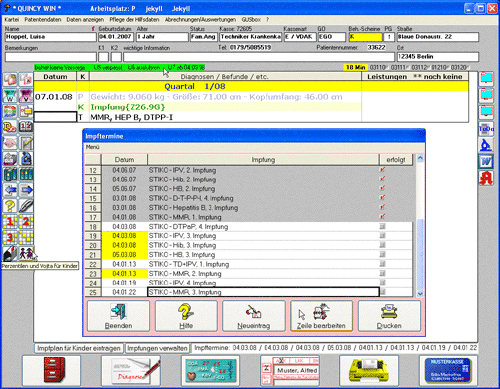Viewport: 500px width, 389px height.
Task: Open the ToDo icon in right toolbar
Action: click(486, 129)
